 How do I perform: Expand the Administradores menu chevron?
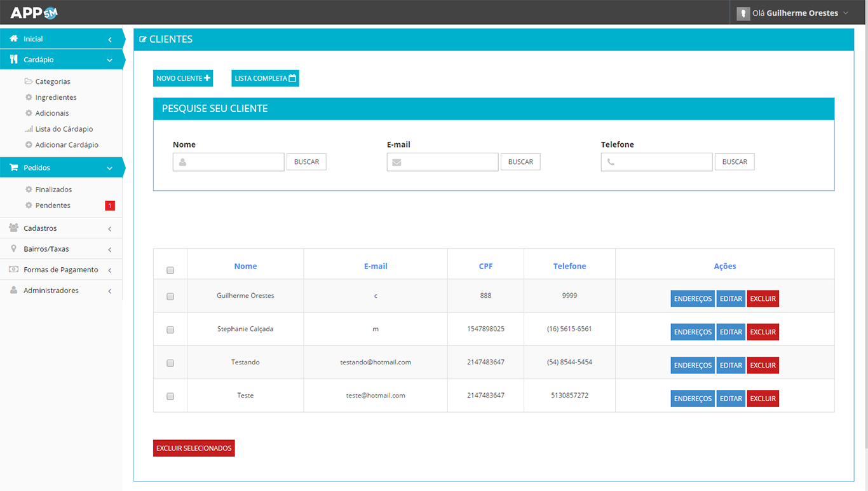(x=110, y=291)
